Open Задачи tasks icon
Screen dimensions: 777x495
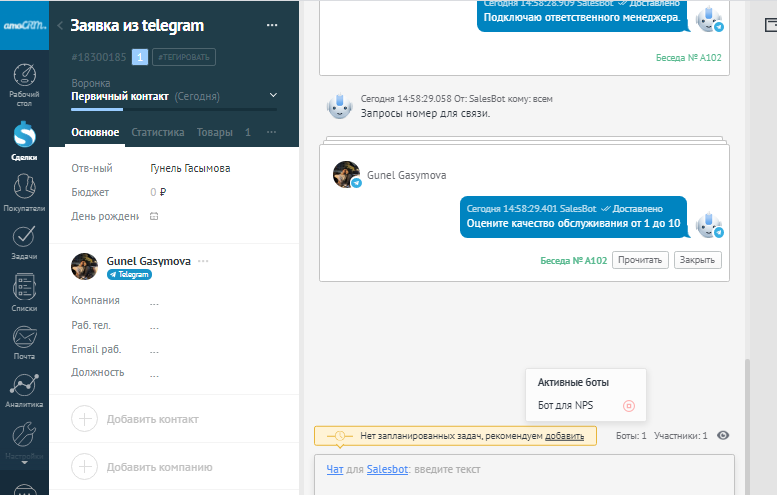click(24, 240)
